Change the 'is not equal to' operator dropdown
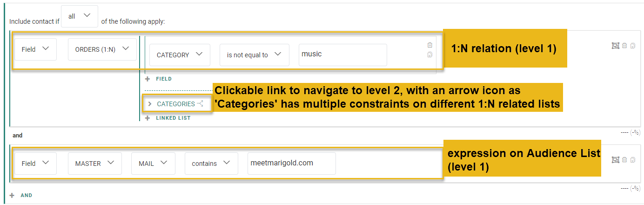Screen dimensions: 644x205 click(254, 55)
